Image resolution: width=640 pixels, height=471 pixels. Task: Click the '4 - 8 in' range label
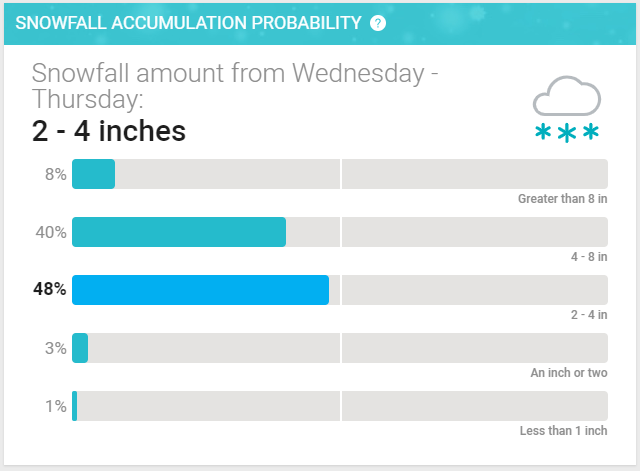point(589,257)
